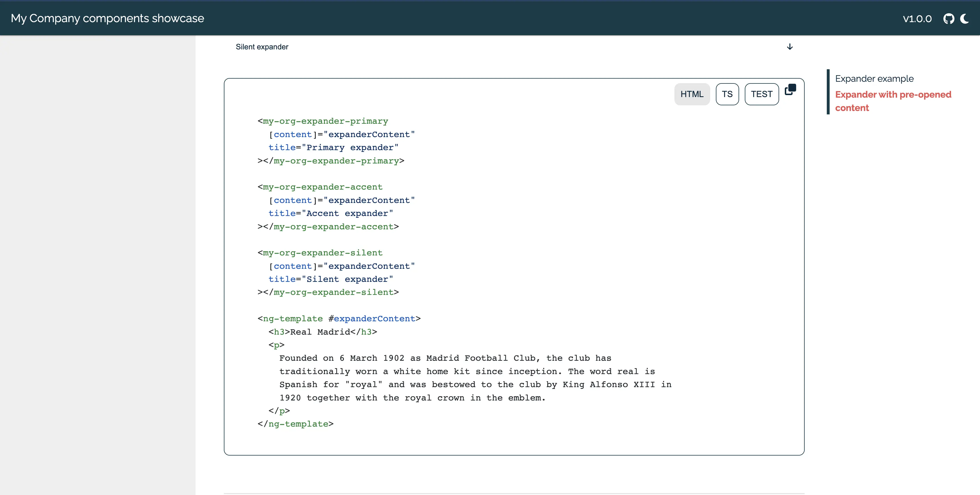Image resolution: width=980 pixels, height=495 pixels.
Task: Click title="Accent expander" code line
Action: point(331,213)
